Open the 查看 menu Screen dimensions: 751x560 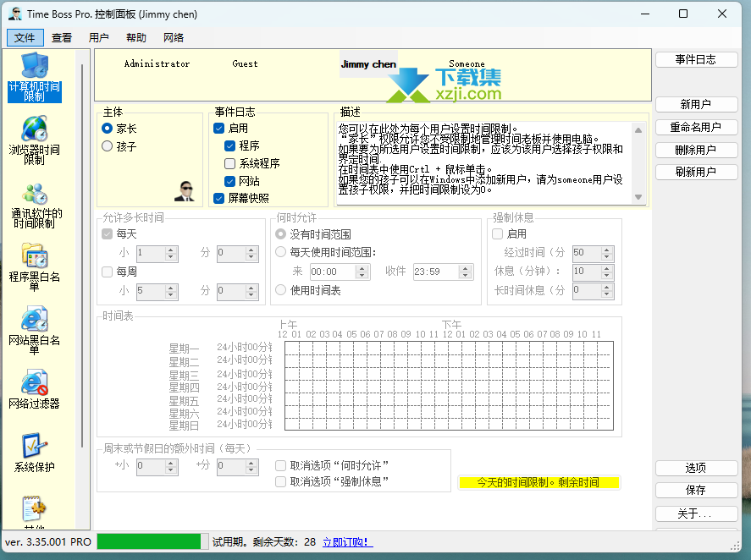click(62, 37)
